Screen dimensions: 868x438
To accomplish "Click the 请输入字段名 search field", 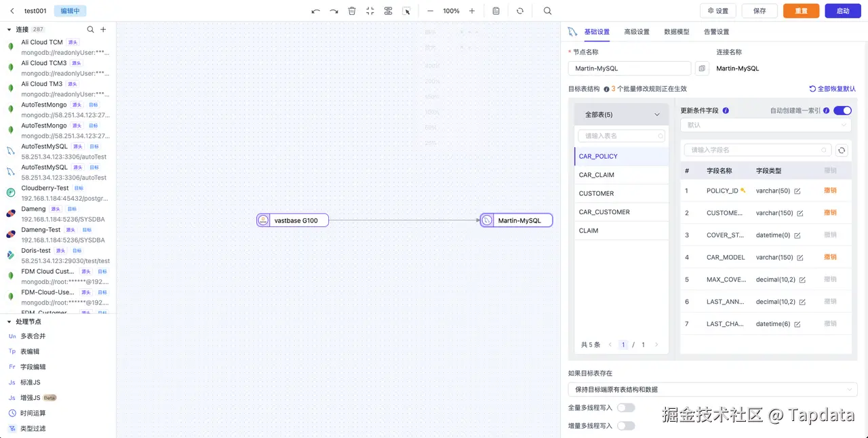I will pyautogui.click(x=757, y=150).
